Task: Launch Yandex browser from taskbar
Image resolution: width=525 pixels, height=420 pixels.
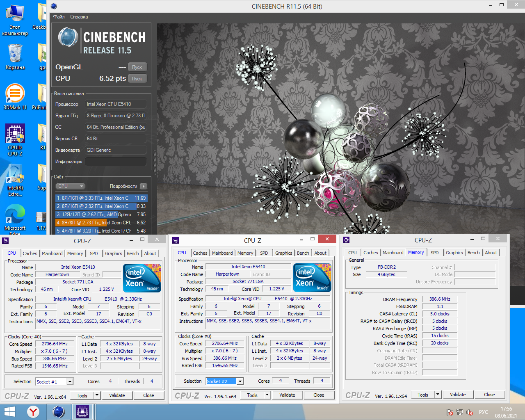Action: 33,412
